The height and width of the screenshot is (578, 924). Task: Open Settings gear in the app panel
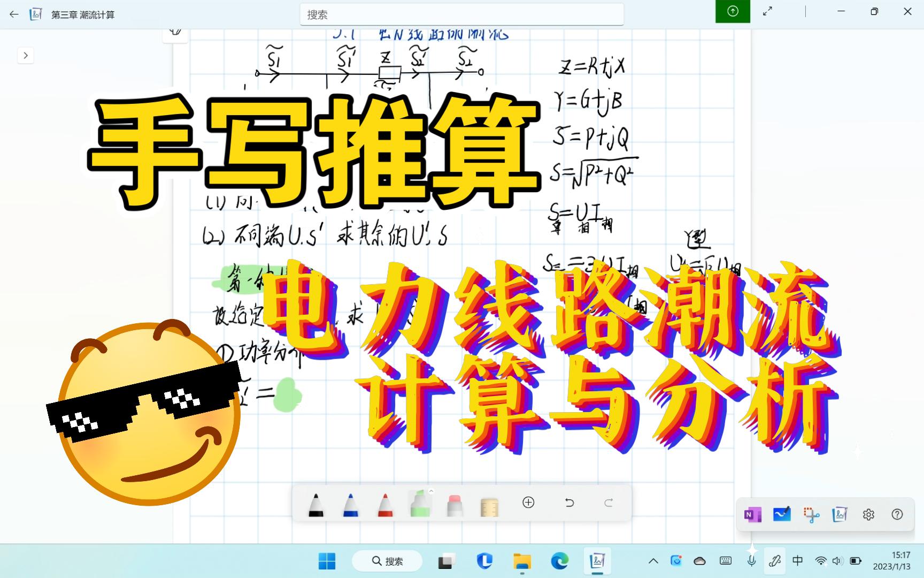868,514
